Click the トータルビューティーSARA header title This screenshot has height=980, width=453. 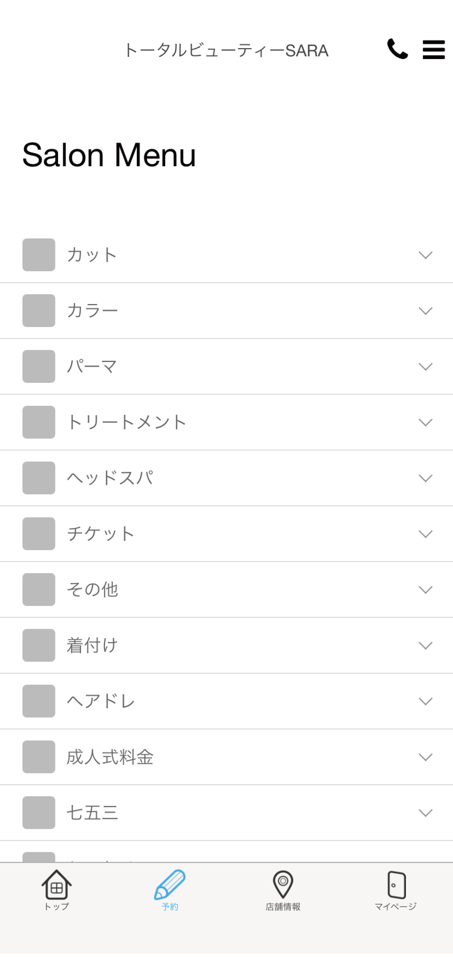tap(226, 50)
